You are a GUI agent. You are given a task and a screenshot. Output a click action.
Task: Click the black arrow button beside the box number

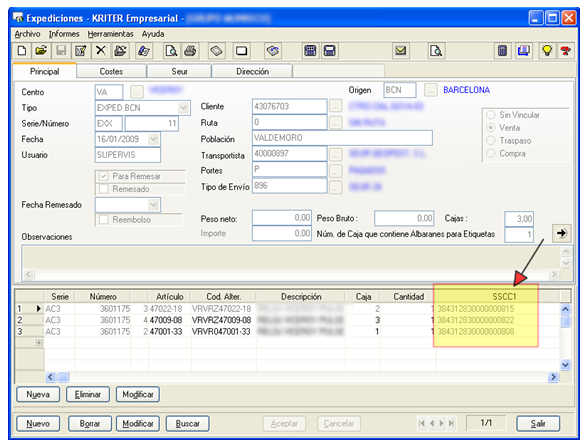[561, 233]
